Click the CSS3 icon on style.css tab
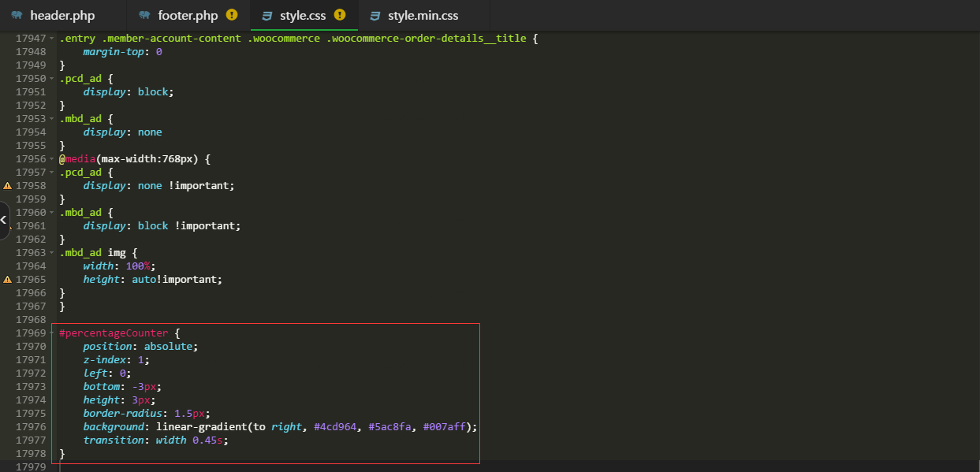This screenshot has height=472, width=980. [266, 16]
